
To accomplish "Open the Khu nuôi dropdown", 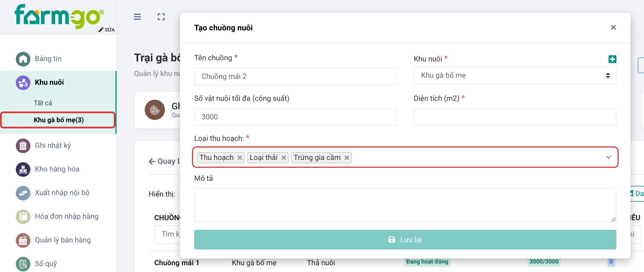I will click(x=515, y=75).
